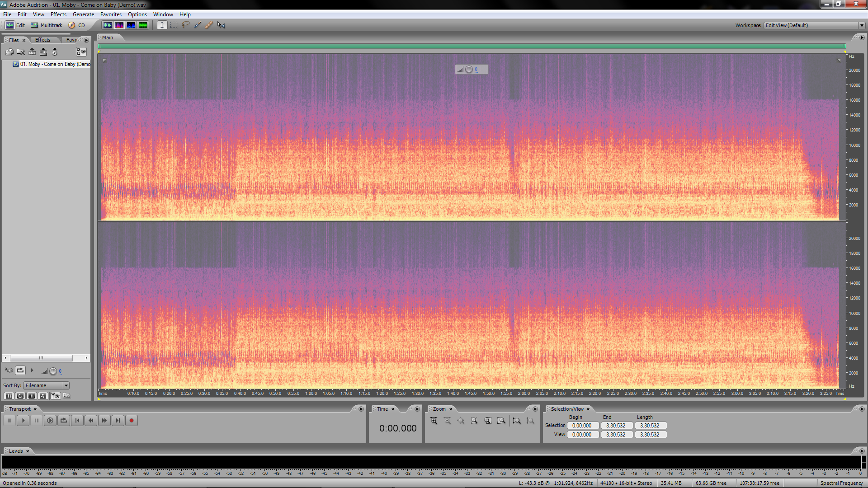The width and height of the screenshot is (868, 488).
Task: Click Import File icon in Files panel
Action: tap(9, 52)
